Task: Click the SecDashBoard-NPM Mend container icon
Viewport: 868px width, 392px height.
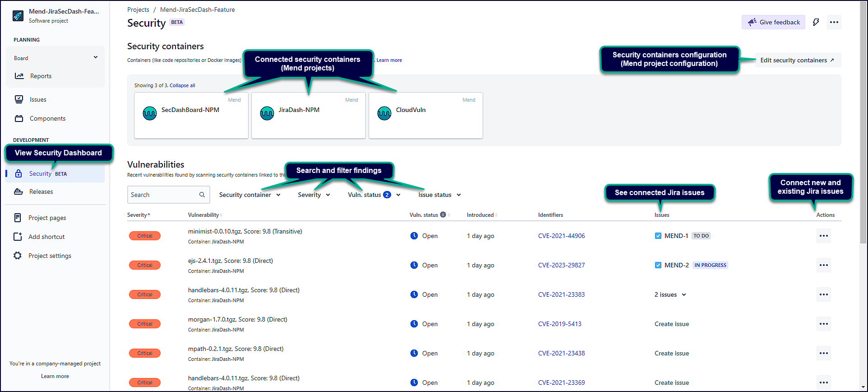Action: [150, 113]
